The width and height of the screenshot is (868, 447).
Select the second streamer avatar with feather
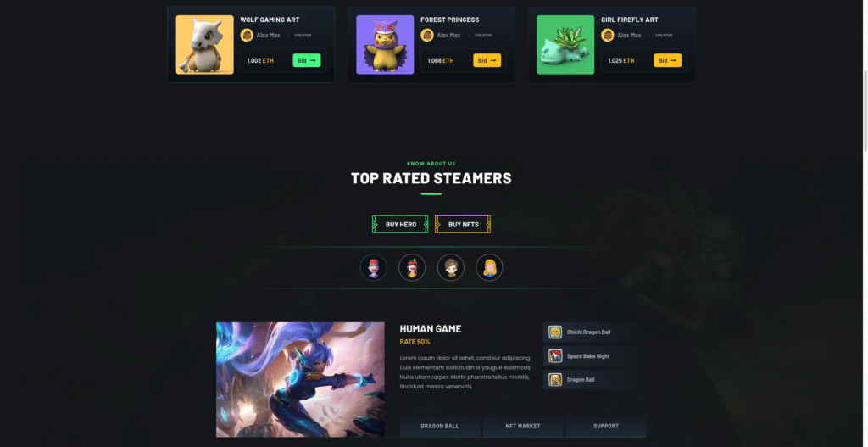[x=412, y=267]
